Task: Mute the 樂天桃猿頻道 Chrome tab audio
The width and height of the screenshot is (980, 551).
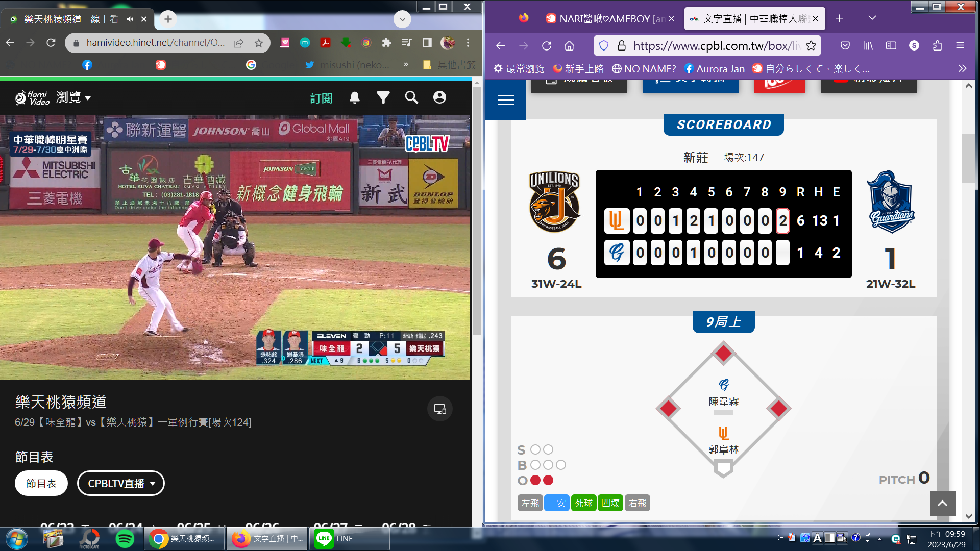Action: 130,19
